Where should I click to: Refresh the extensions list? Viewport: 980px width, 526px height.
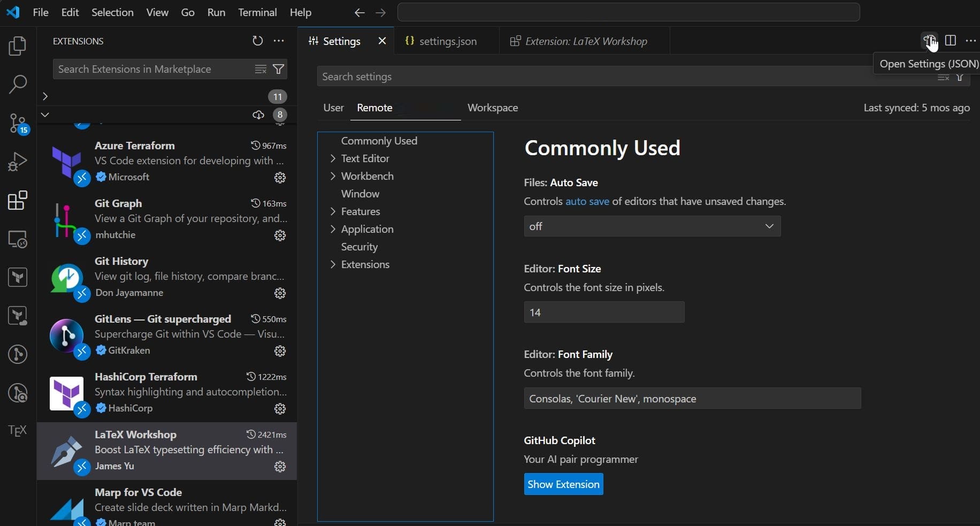pos(257,41)
